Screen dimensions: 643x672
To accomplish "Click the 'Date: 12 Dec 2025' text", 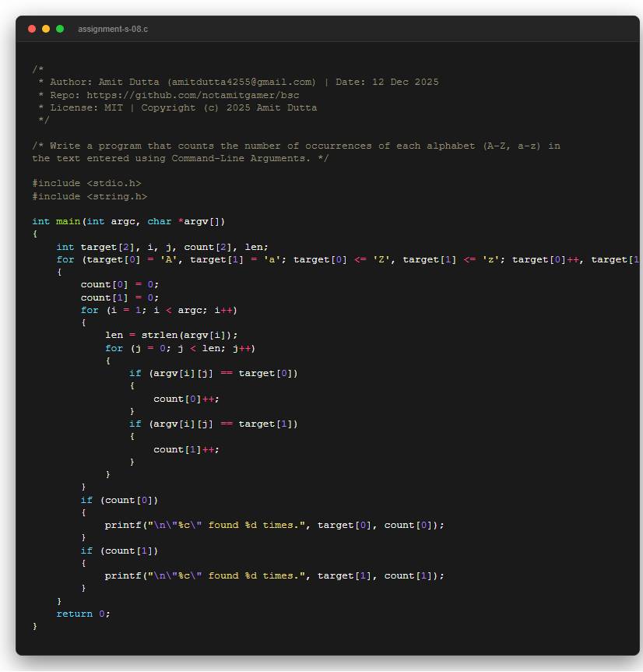I will tap(387, 82).
